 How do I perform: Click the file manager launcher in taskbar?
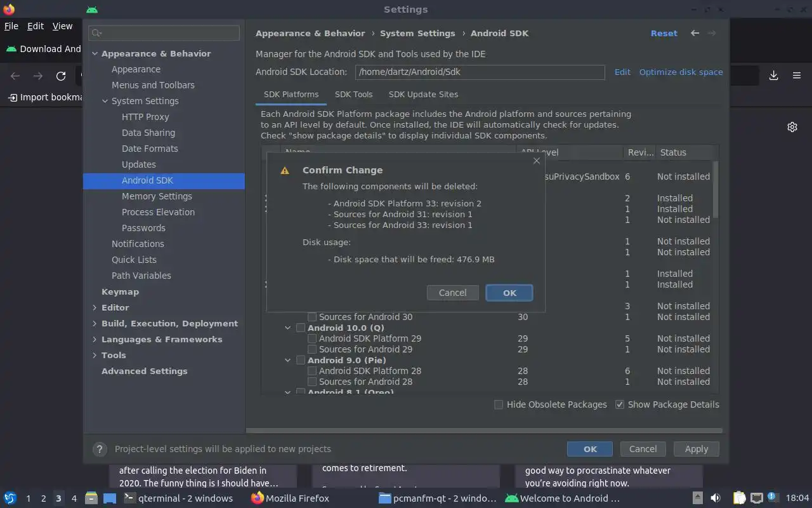(x=91, y=498)
